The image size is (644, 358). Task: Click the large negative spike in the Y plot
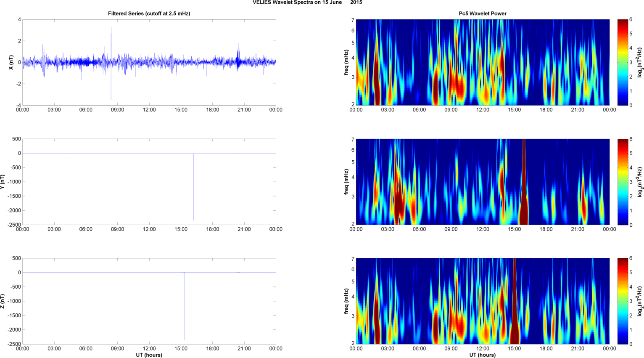[x=194, y=187]
